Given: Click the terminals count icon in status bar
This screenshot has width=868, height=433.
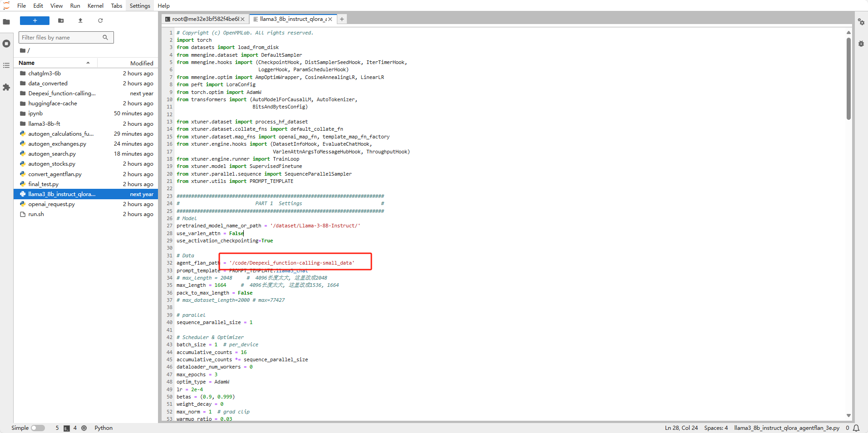Looking at the screenshot, I should [67, 428].
